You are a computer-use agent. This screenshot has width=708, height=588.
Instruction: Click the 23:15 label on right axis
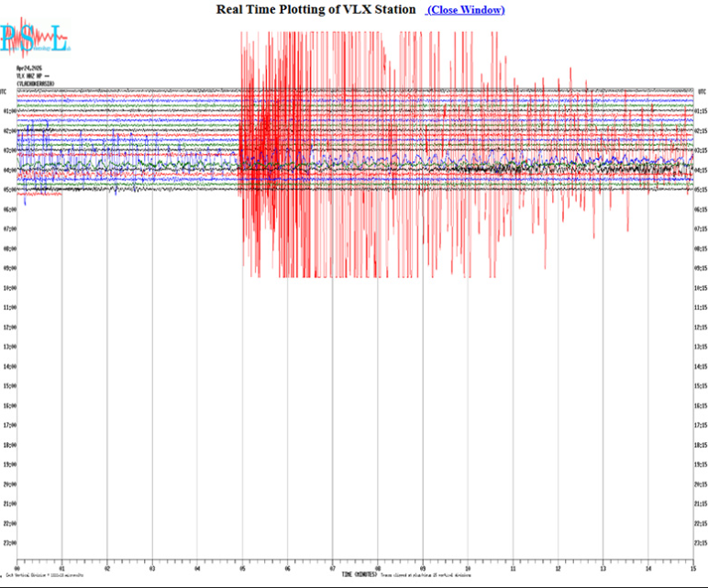701,542
